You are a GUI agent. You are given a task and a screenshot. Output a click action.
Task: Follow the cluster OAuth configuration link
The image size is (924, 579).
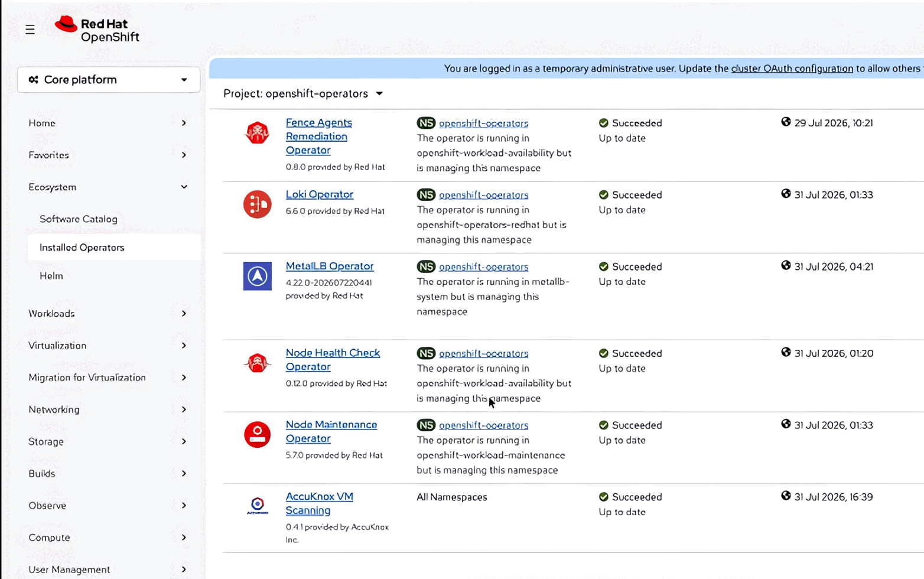[792, 69]
